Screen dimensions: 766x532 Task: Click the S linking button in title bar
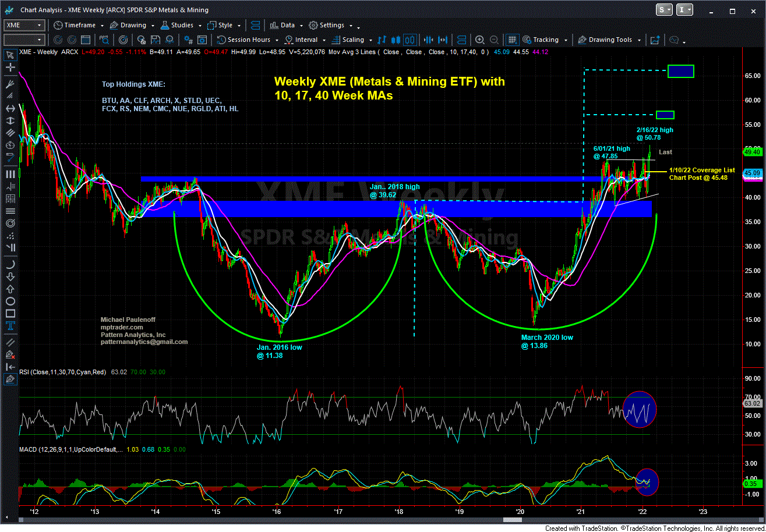[x=664, y=9]
